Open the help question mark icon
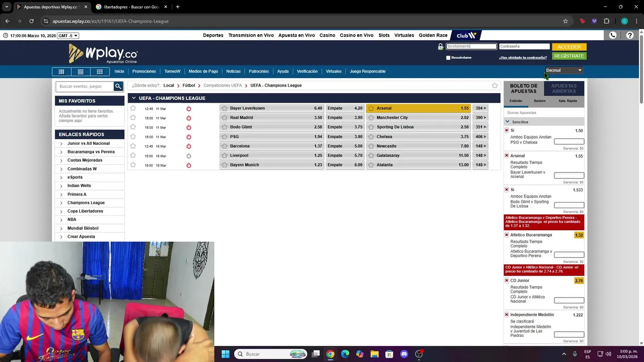The image size is (644, 362). (630, 35)
